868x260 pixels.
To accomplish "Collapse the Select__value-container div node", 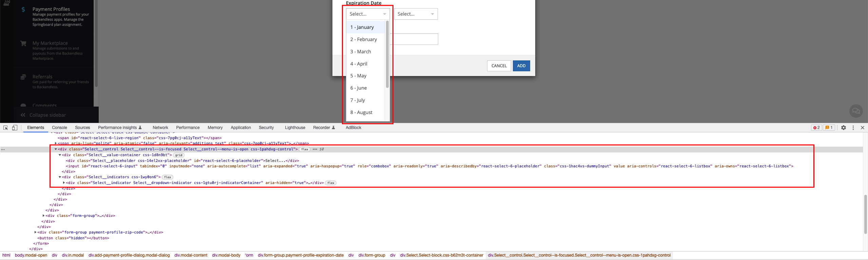I will click(60, 155).
